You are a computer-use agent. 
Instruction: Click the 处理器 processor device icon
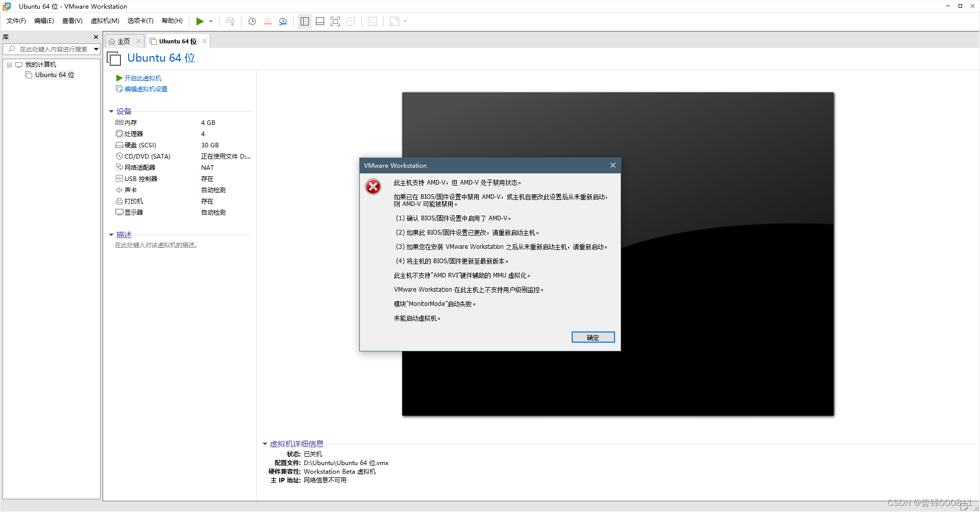tap(119, 134)
